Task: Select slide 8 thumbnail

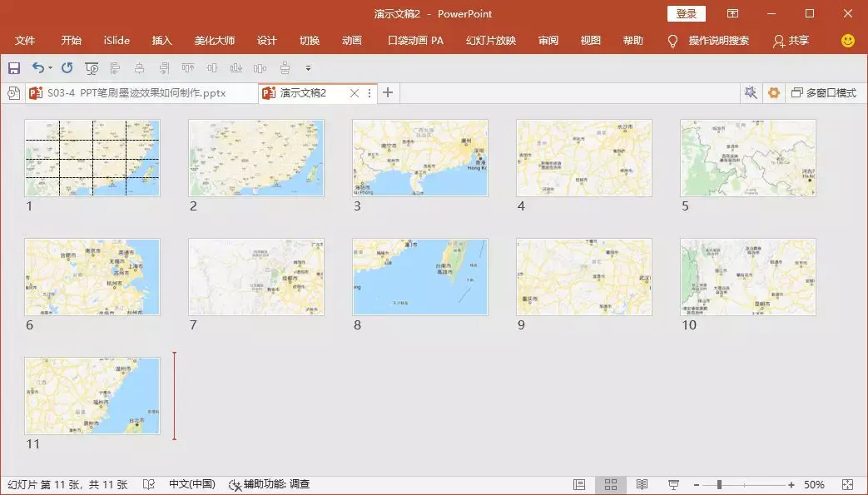Action: tap(420, 277)
